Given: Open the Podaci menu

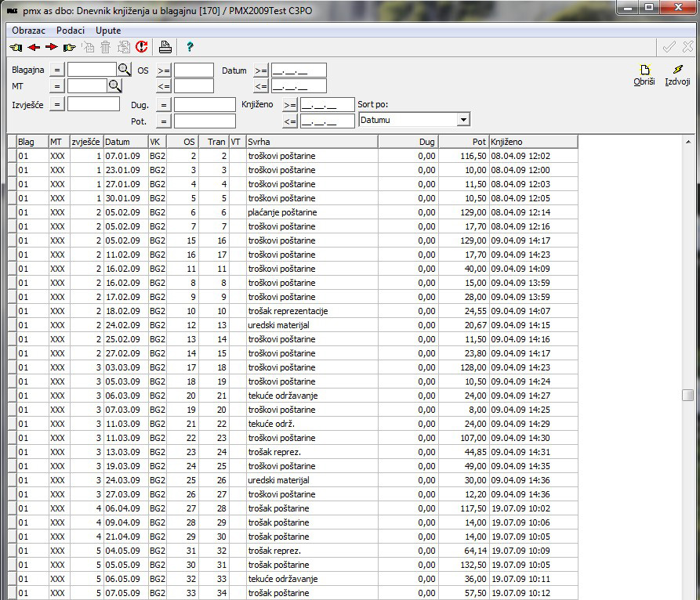Looking at the screenshot, I should click(70, 31).
